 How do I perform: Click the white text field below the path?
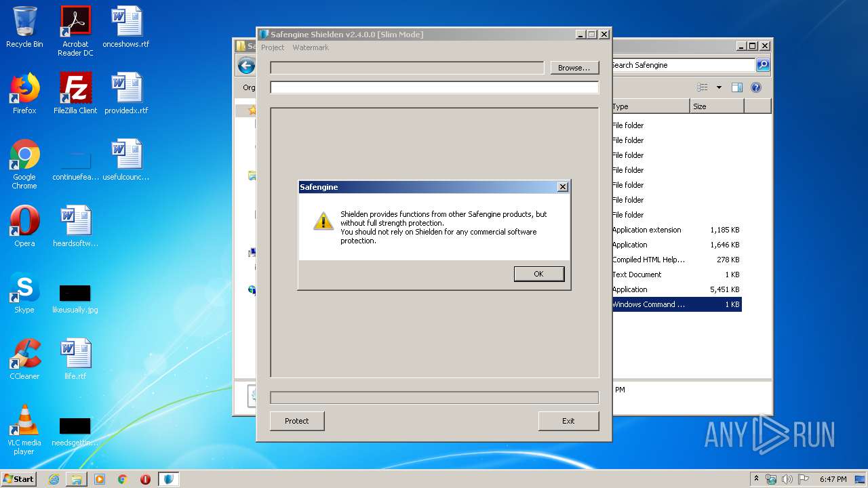[x=434, y=87]
